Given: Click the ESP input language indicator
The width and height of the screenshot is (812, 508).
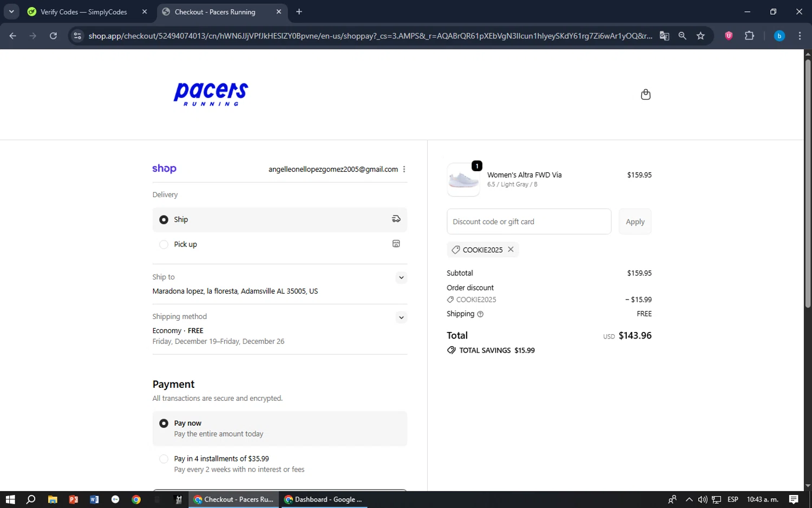Looking at the screenshot, I should [733, 499].
